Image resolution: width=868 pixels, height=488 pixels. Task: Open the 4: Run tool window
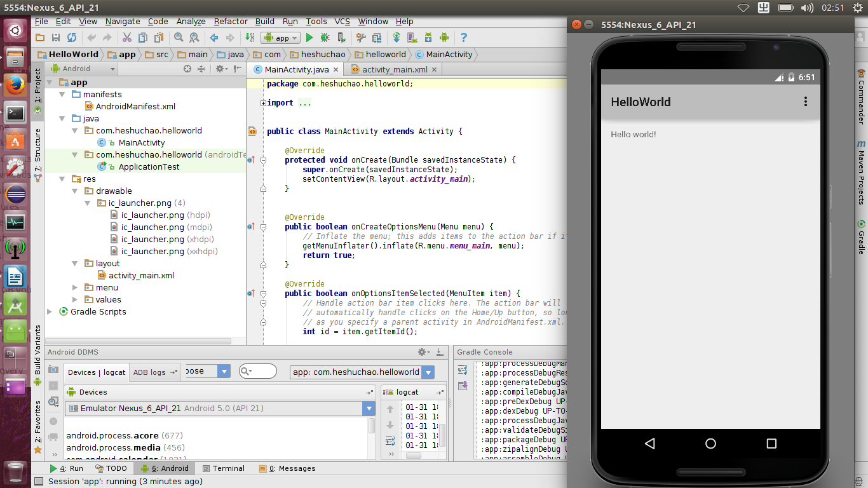click(x=67, y=468)
